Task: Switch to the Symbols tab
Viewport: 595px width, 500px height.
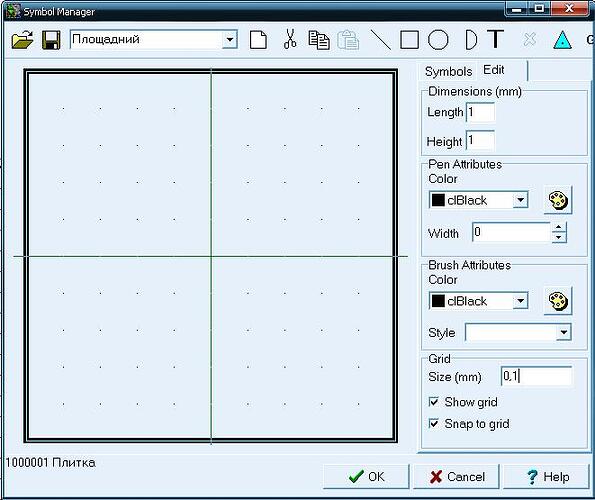Action: 448,71
